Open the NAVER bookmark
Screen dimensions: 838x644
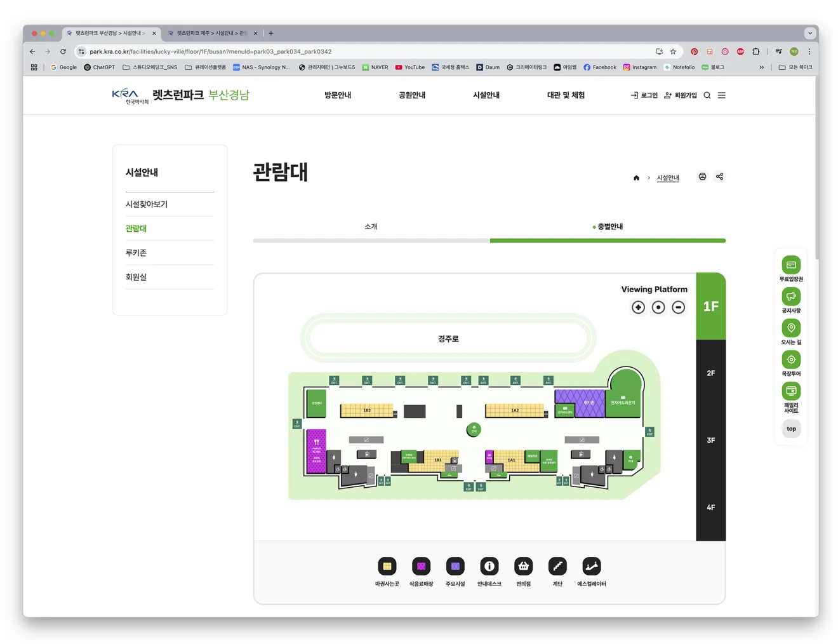[x=375, y=67]
